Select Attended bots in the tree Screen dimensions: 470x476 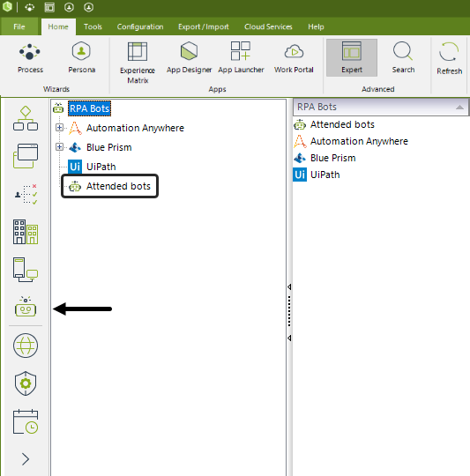118,186
